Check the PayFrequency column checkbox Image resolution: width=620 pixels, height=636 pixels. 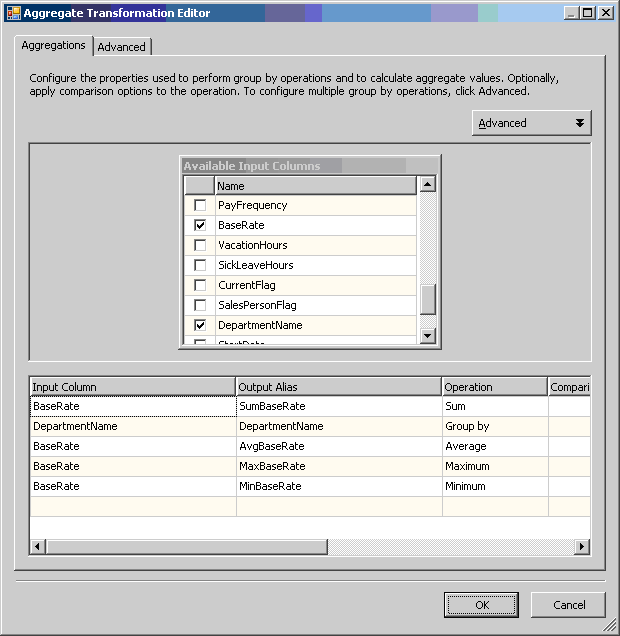pos(200,205)
